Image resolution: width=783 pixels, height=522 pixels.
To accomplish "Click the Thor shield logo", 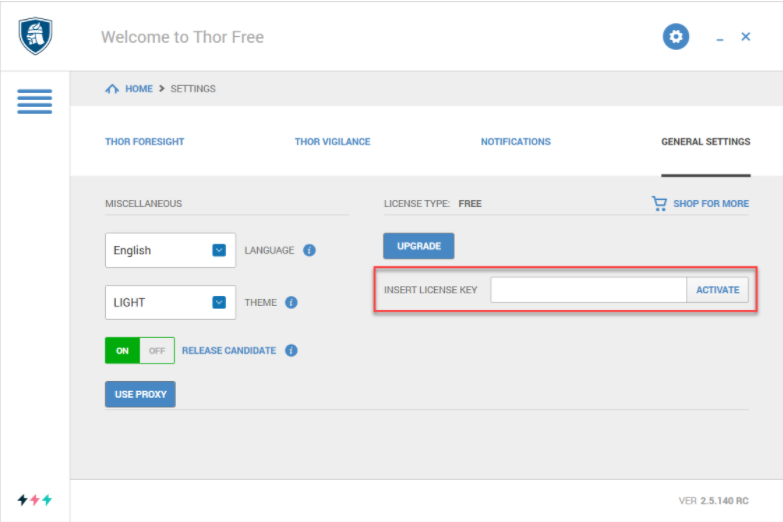I will 35,36.
